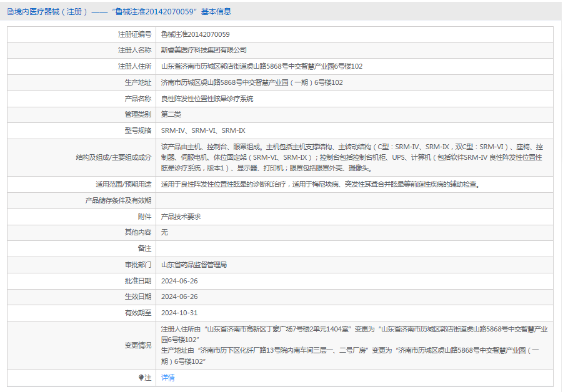The width and height of the screenshot is (563, 392).
Task: Click the 注册人名称 label
Action: pyautogui.click(x=134, y=50)
